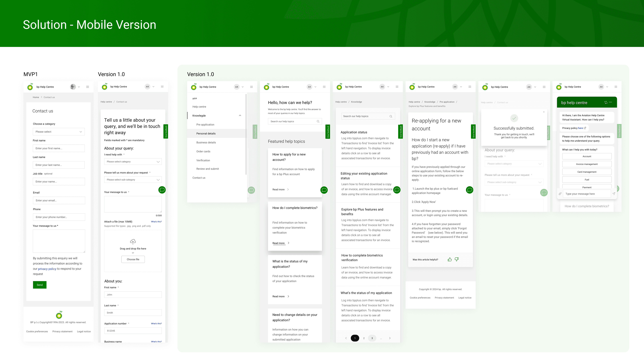Click the thumbs up icon on article
This screenshot has height=362, width=644.
point(449,259)
